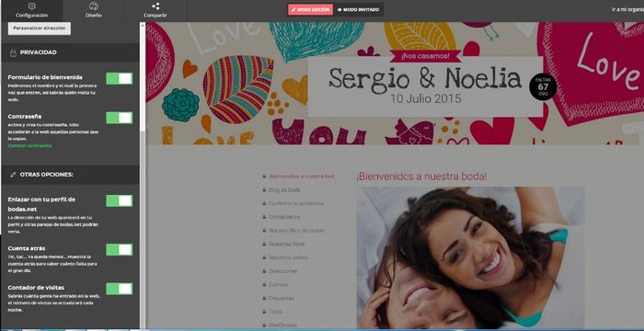Switch to the Diseño tab
Image resolution: width=644 pixels, height=331 pixels.
point(94,11)
